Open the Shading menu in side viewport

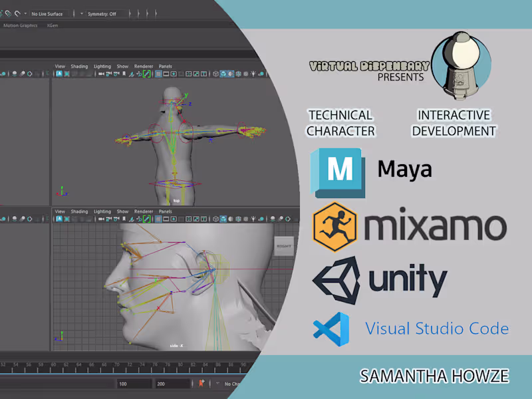tap(79, 211)
